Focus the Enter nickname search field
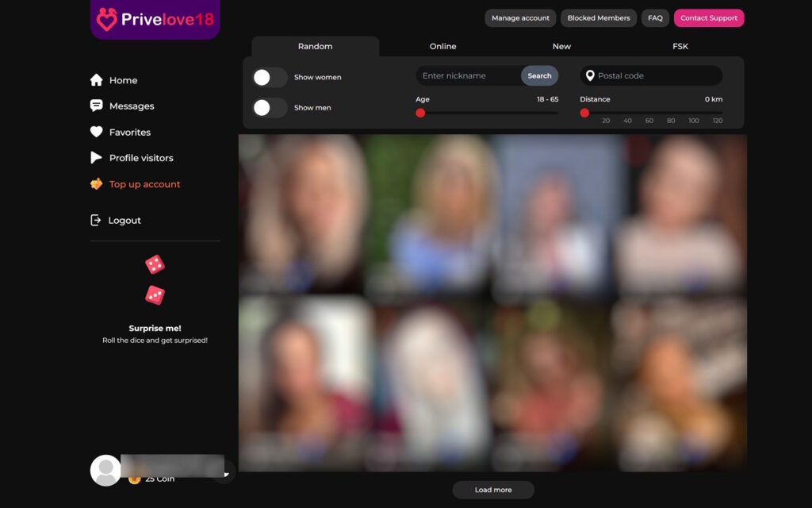This screenshot has width=812, height=508. point(468,76)
